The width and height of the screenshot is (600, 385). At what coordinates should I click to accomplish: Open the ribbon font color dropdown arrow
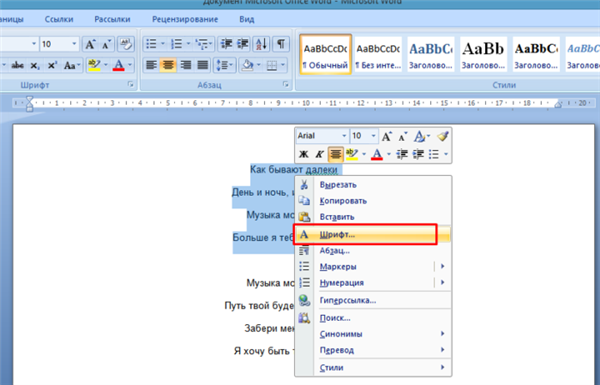point(130,65)
